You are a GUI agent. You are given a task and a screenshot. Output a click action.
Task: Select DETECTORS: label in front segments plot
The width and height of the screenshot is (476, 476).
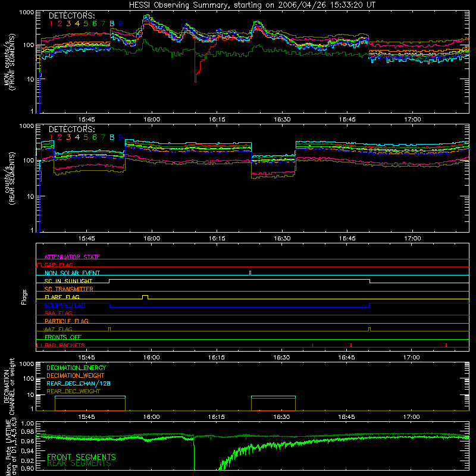[72, 15]
